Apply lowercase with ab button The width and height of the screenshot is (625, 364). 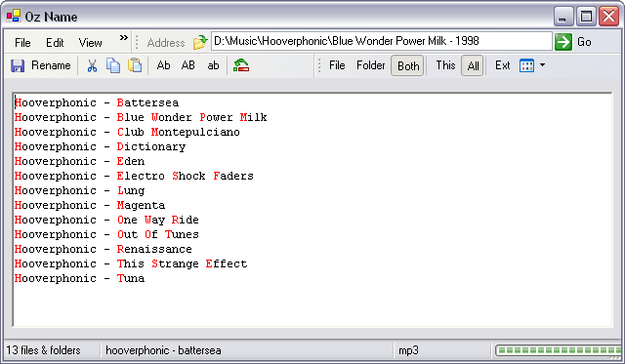click(213, 65)
